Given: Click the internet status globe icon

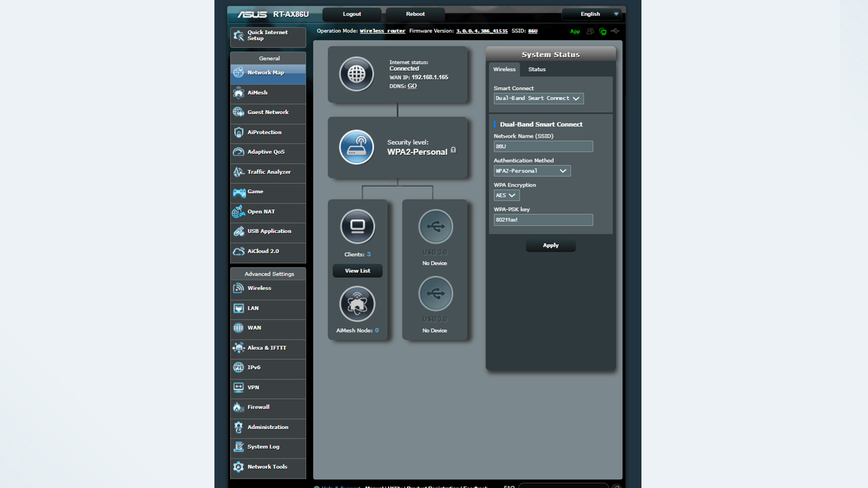Looking at the screenshot, I should coord(356,73).
